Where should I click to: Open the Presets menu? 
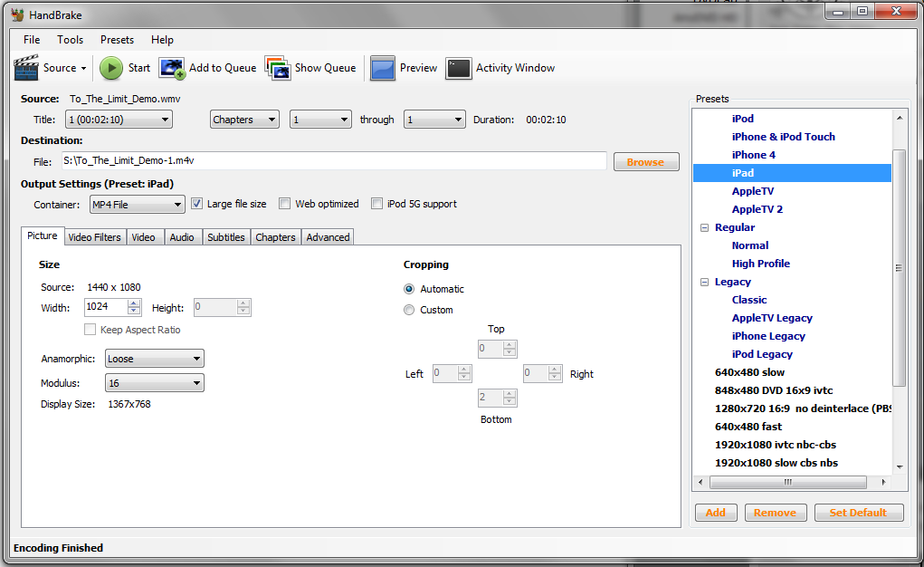(118, 40)
